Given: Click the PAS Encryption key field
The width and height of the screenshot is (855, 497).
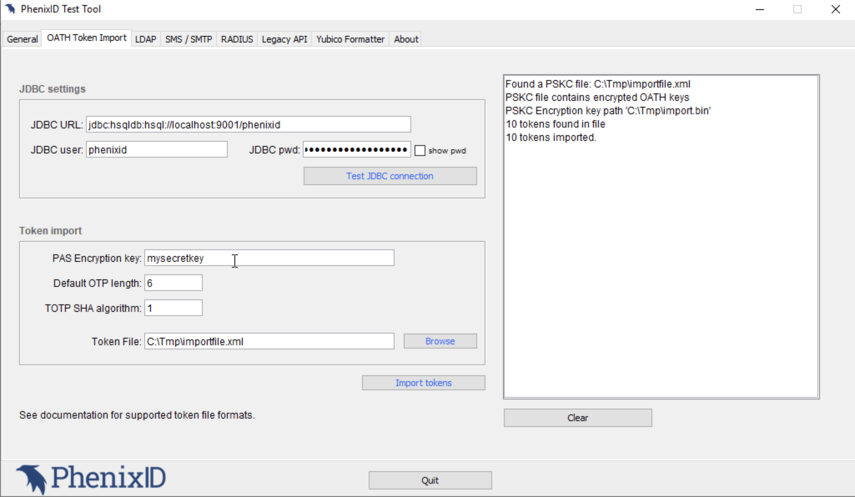Looking at the screenshot, I should (269, 258).
